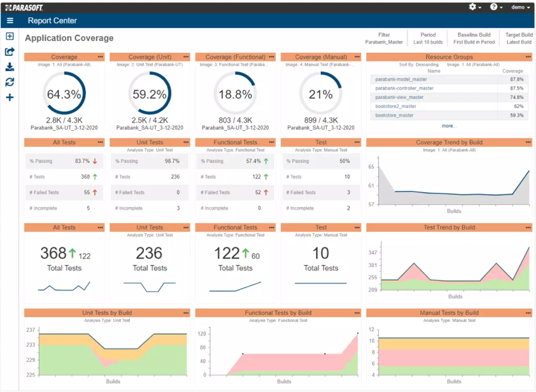Click the add dashboard icon in sidebar
Image resolution: width=536 pixels, height=392 pixels.
point(10,36)
